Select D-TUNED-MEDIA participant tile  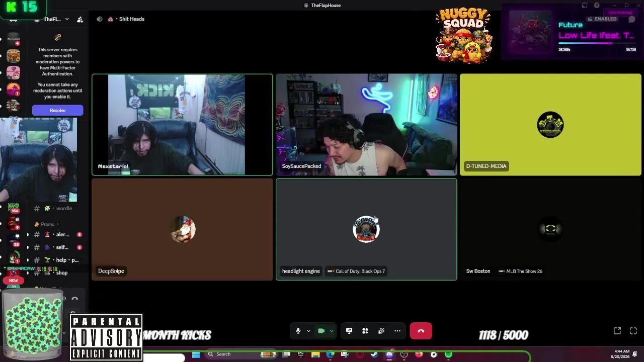(x=550, y=125)
